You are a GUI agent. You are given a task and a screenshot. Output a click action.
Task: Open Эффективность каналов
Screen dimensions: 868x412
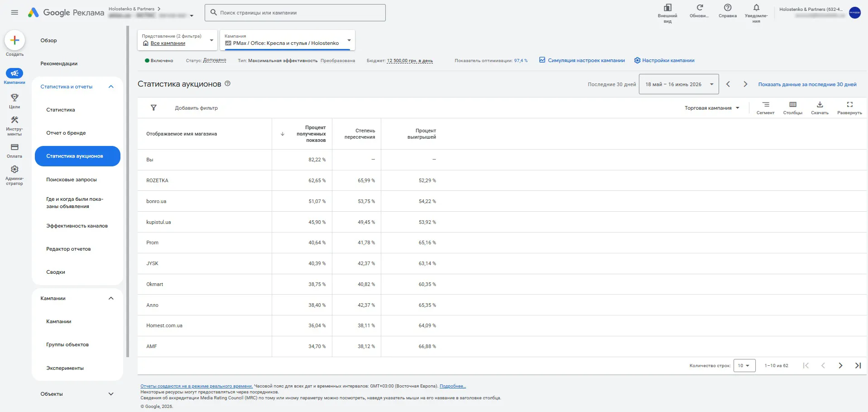point(77,226)
